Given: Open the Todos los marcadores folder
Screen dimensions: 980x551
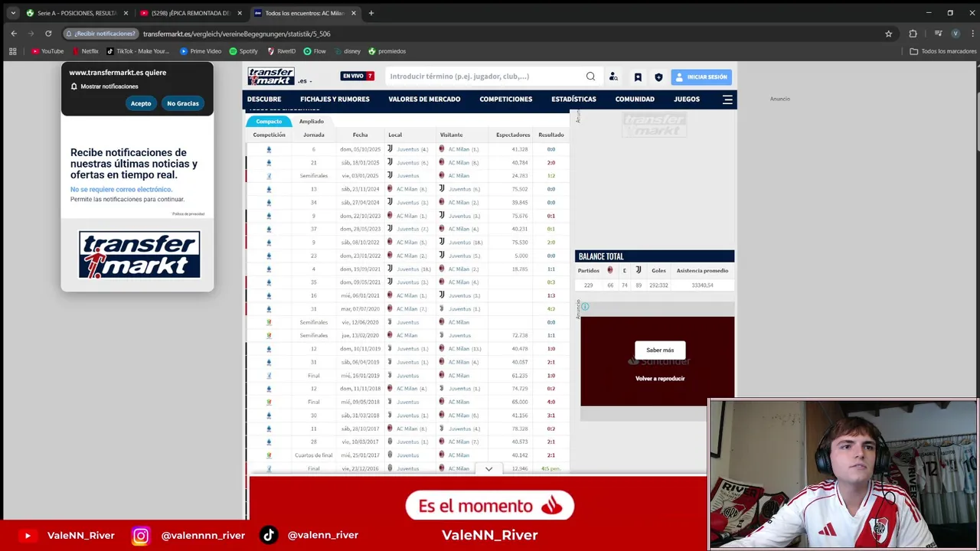Looking at the screenshot, I should coord(942,51).
